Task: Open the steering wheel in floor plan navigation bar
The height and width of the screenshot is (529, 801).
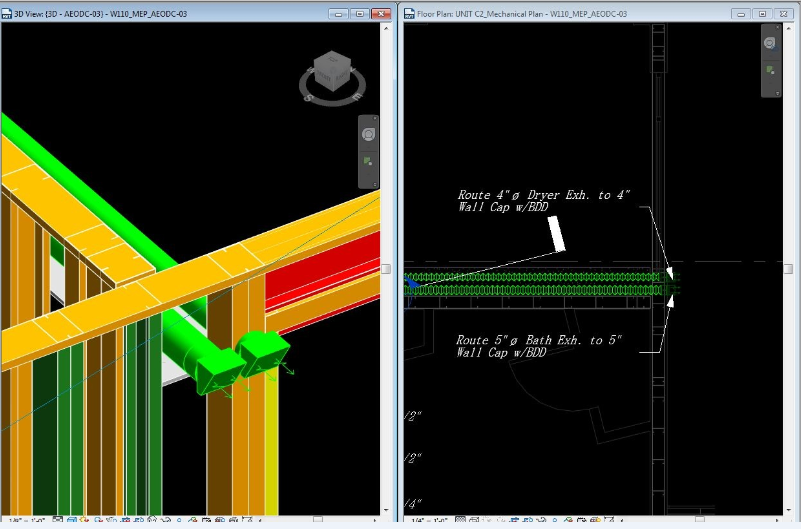Action: pyautogui.click(x=770, y=44)
